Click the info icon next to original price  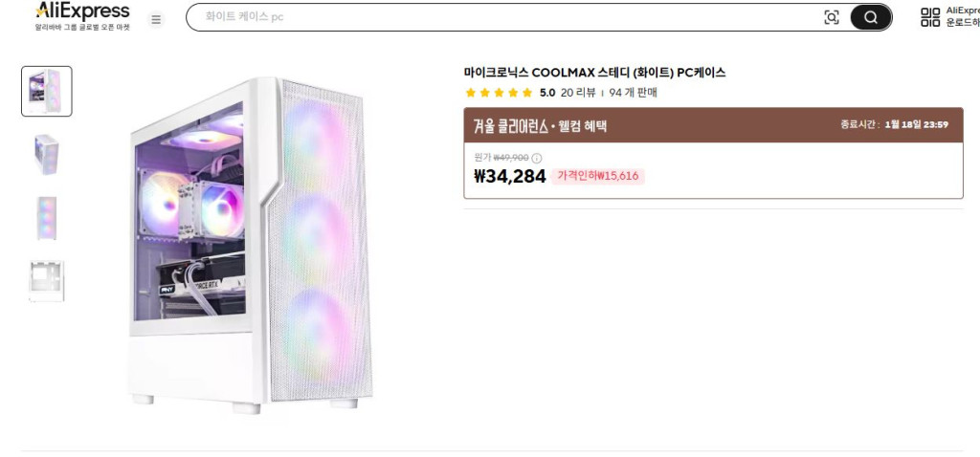point(537,158)
